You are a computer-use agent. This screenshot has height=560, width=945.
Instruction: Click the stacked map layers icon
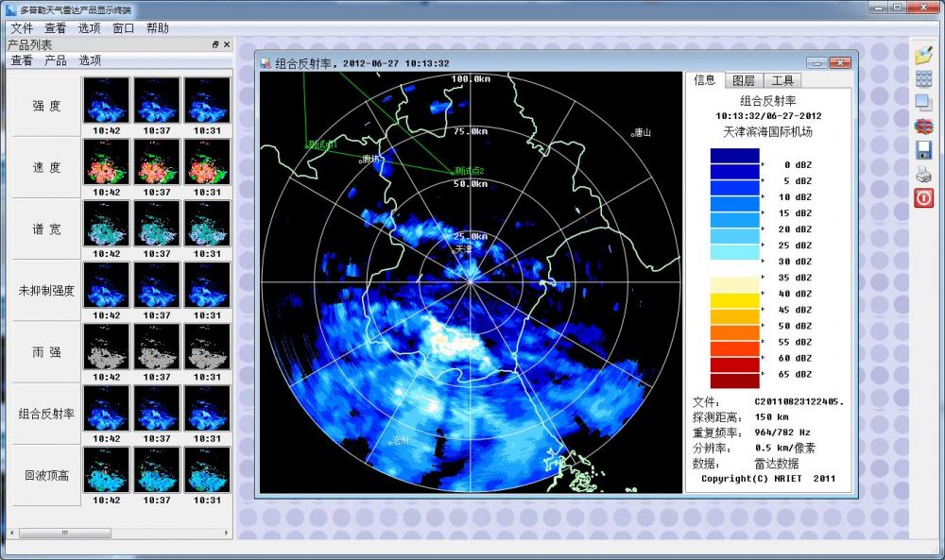923,126
